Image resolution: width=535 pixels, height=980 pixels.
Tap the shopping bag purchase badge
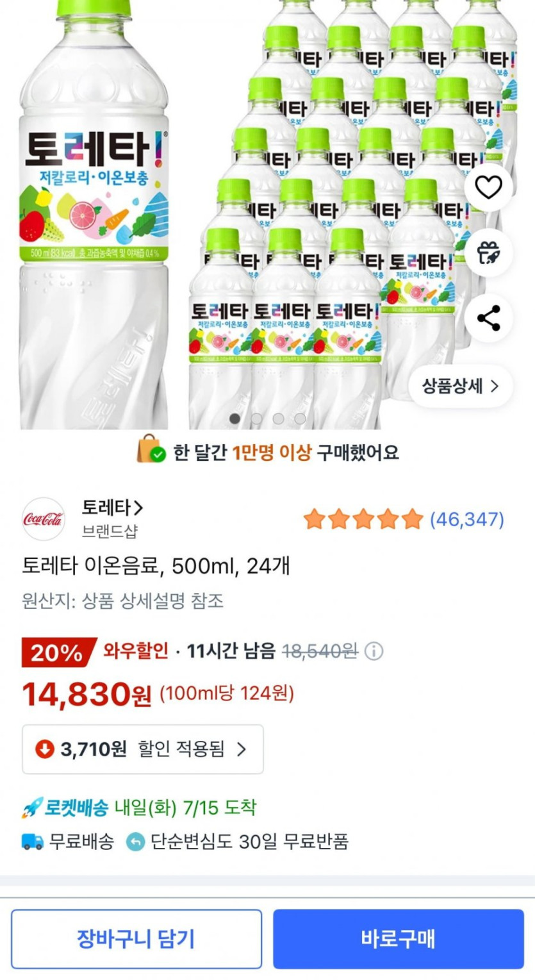click(151, 450)
